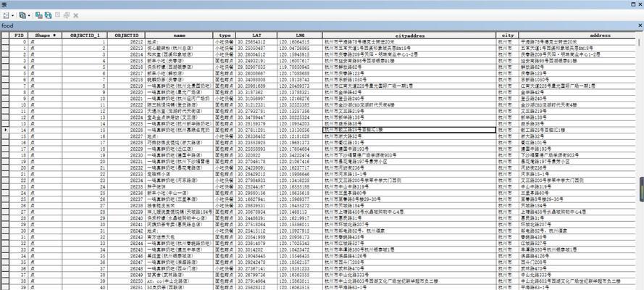The image size is (644, 290).
Task: Click the cityaddres column header
Action: tap(409, 36)
